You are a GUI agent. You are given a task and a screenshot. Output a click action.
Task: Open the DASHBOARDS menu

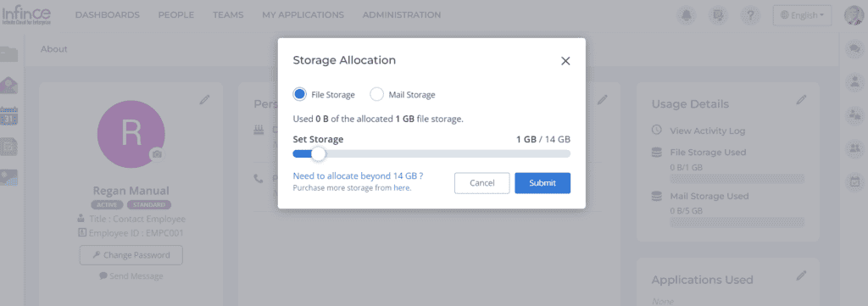[108, 15]
